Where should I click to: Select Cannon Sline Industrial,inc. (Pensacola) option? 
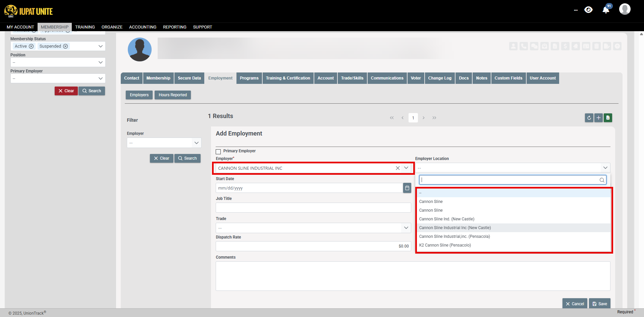point(514,236)
